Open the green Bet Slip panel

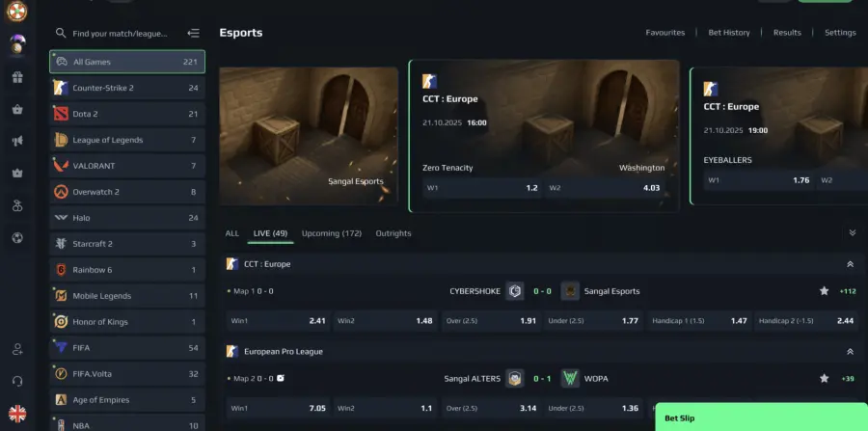click(x=761, y=418)
